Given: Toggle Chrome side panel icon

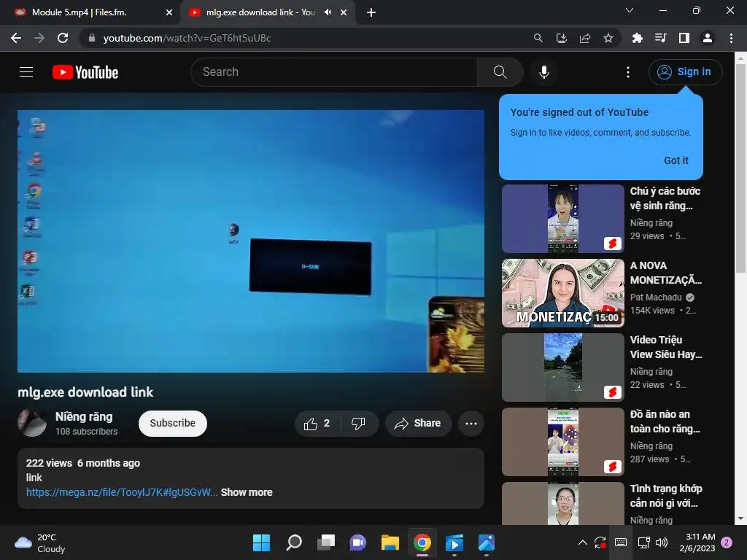Looking at the screenshot, I should (x=684, y=38).
